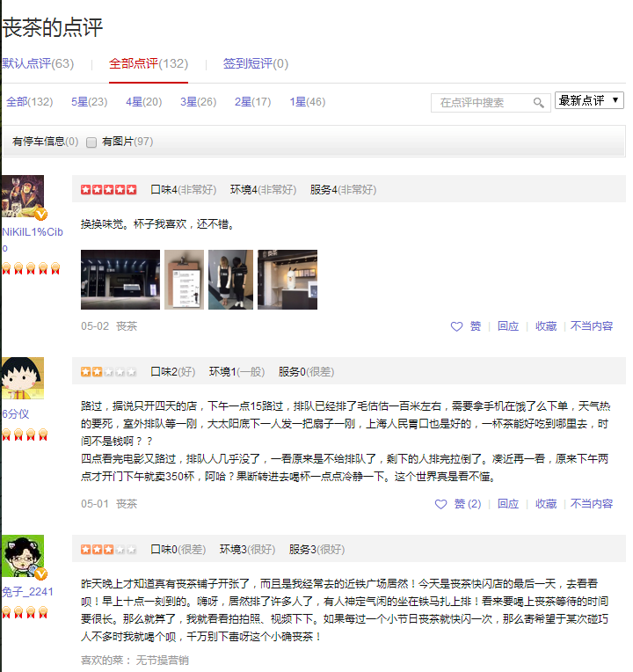Image resolution: width=633 pixels, height=672 pixels.
Task: Open 兔子_2241 user avatar
Action: click(23, 556)
